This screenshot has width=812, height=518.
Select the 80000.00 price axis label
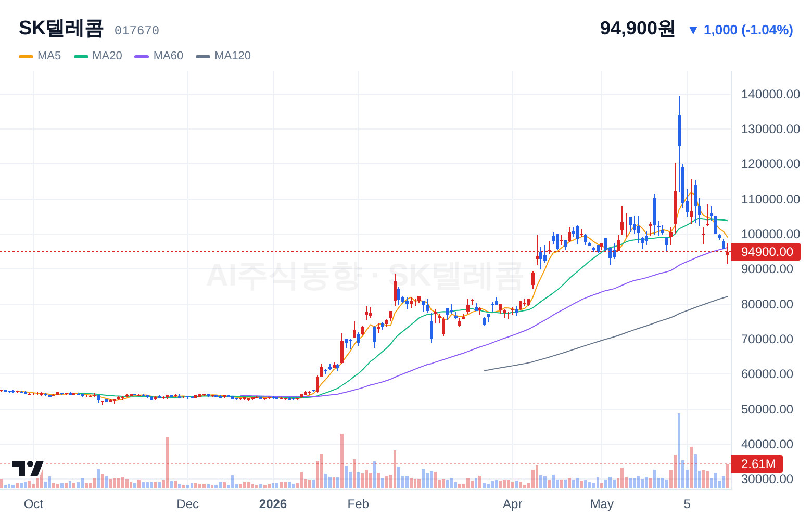(767, 304)
